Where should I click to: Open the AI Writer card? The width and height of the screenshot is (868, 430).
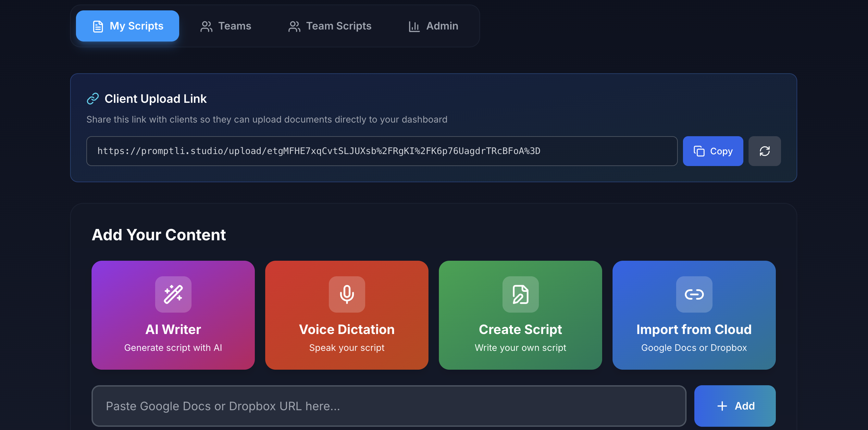pos(173,315)
